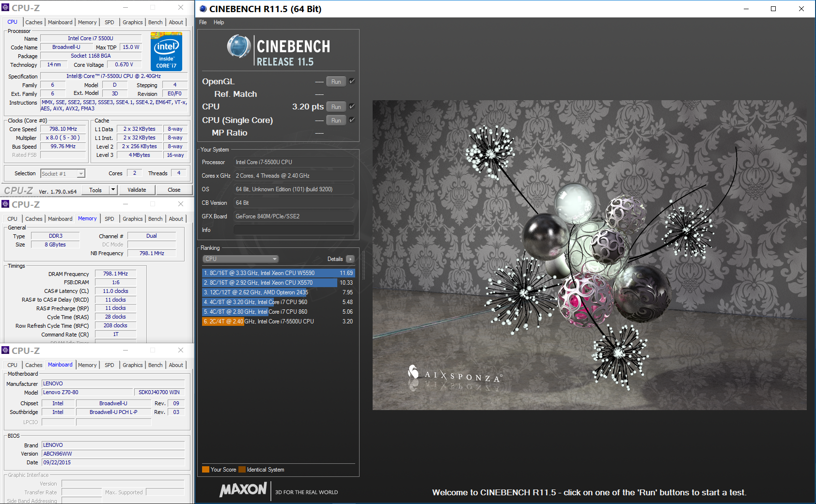Image resolution: width=816 pixels, height=504 pixels.
Task: Click the Max TDP value 15.0 W
Action: pos(131,47)
